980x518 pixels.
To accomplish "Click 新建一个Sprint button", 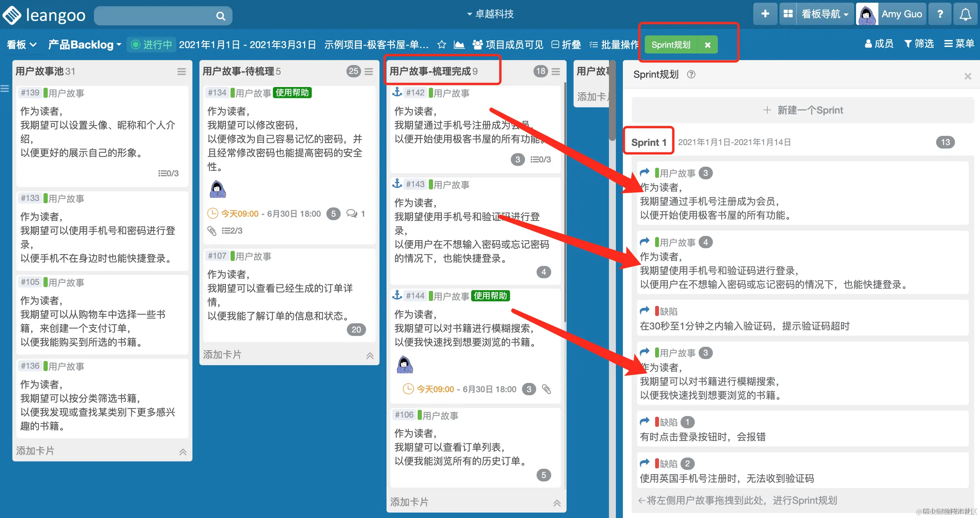I will (803, 110).
